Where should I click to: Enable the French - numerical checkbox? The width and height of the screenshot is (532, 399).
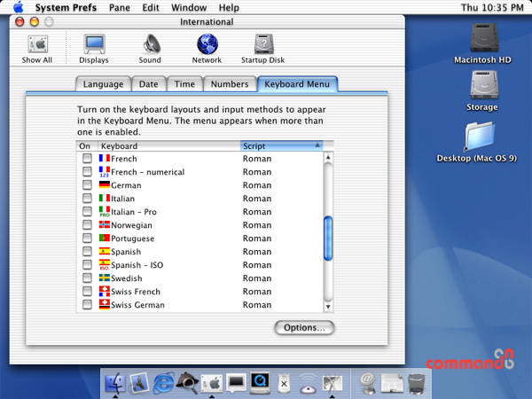87,172
